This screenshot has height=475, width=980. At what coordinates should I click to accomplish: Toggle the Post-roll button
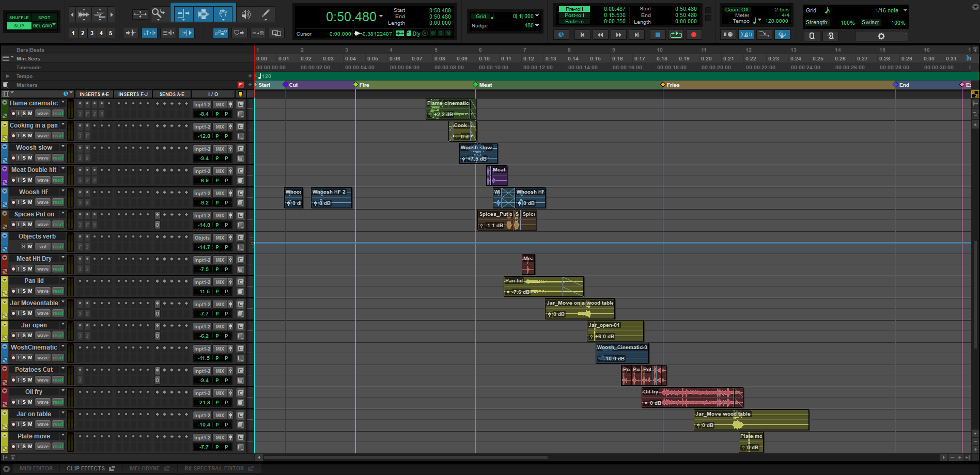574,15
